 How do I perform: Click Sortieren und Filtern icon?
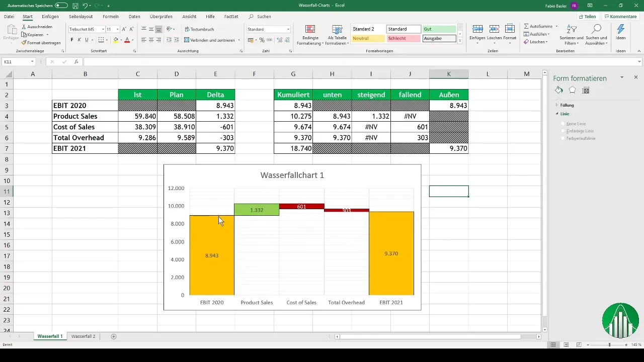pos(571,29)
